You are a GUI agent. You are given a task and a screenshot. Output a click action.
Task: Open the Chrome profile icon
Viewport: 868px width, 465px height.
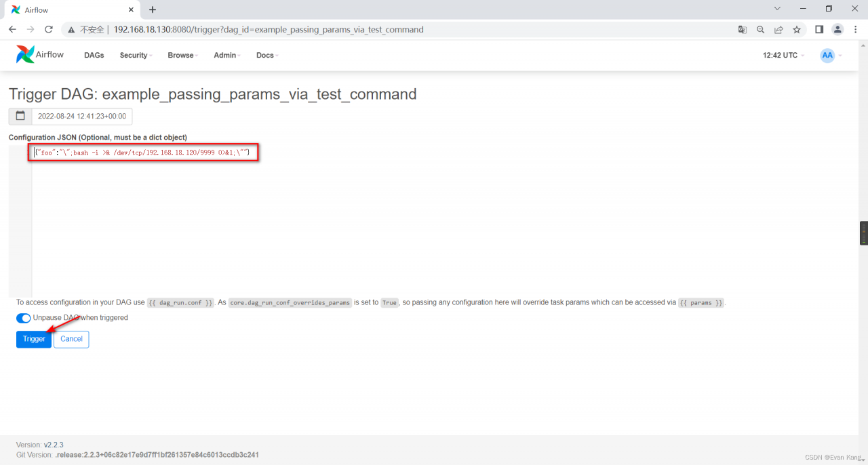(837, 30)
